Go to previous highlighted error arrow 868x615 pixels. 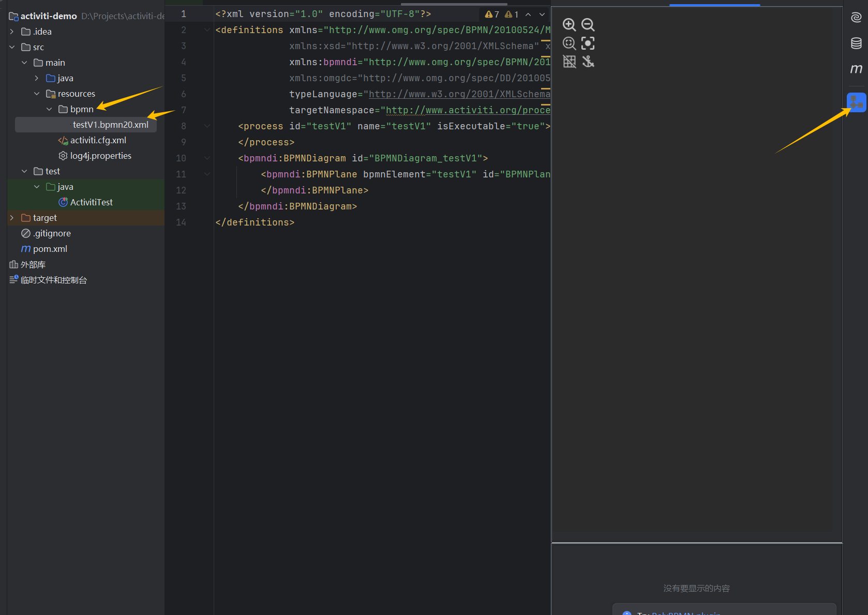(528, 14)
